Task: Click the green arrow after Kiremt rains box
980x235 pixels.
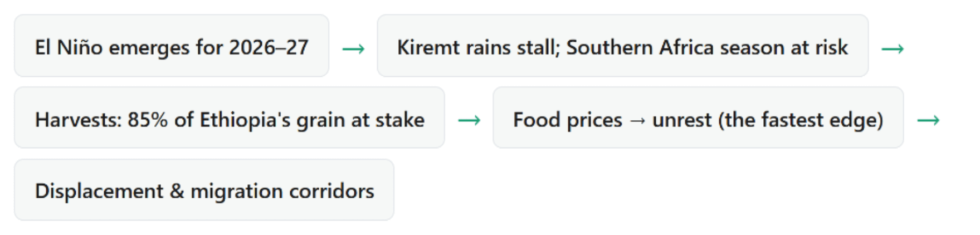Action: click(x=893, y=49)
